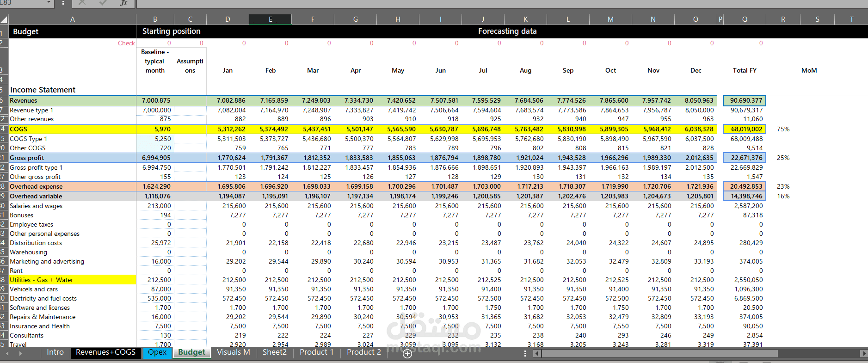The image size is (868, 363).
Task: Switch to the Revenues+COGS sheet tab
Action: point(105,352)
